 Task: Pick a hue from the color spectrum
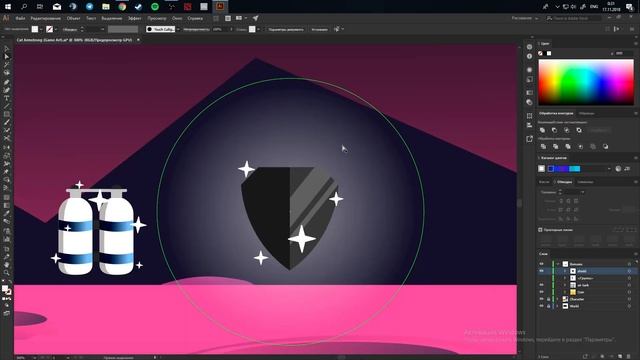click(586, 82)
